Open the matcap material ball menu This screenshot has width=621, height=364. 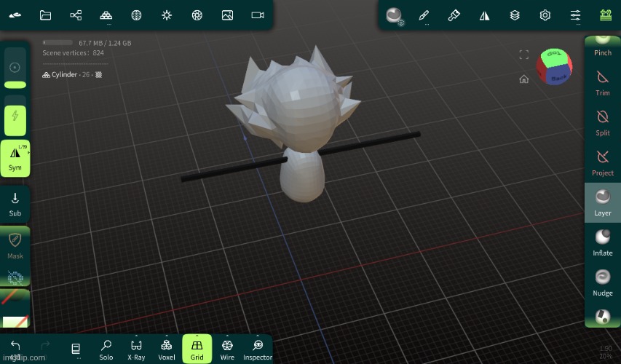point(394,16)
